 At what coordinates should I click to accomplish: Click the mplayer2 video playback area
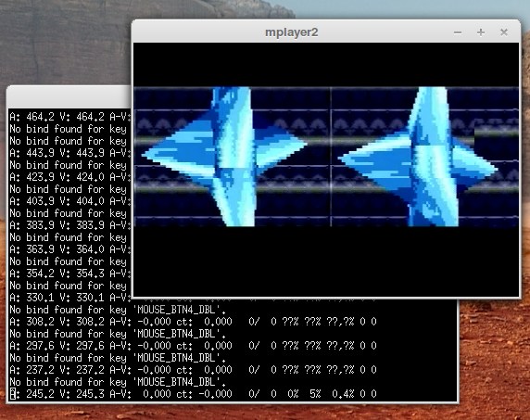point(326,170)
